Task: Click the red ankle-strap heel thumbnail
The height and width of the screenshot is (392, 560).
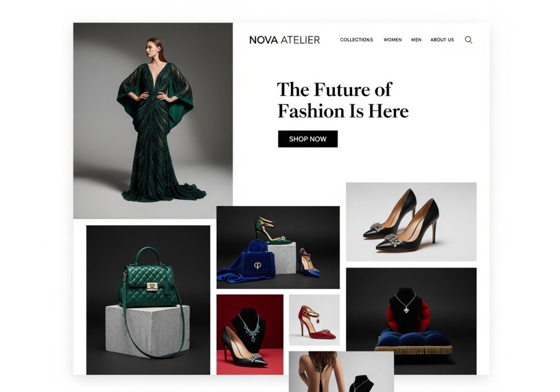Action: pyautogui.click(x=314, y=320)
